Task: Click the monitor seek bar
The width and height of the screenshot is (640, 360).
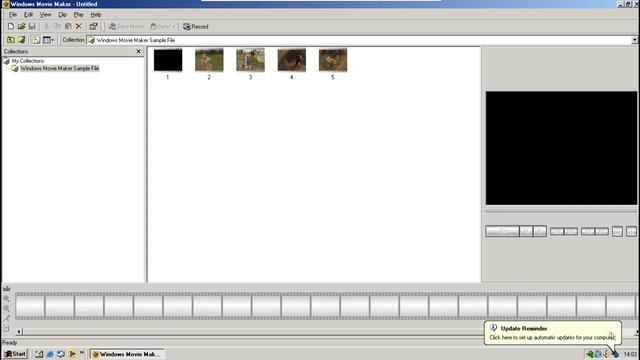Action: tap(561, 212)
